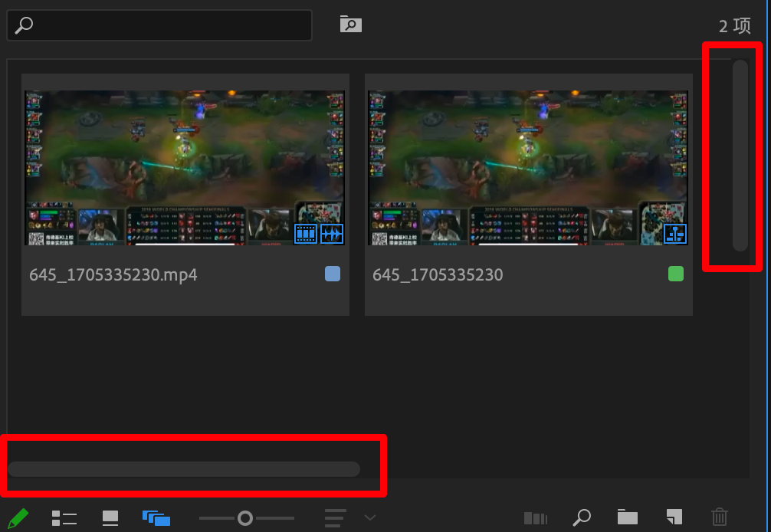Create a new bin with folder icon
The width and height of the screenshot is (771, 532).
[628, 517]
